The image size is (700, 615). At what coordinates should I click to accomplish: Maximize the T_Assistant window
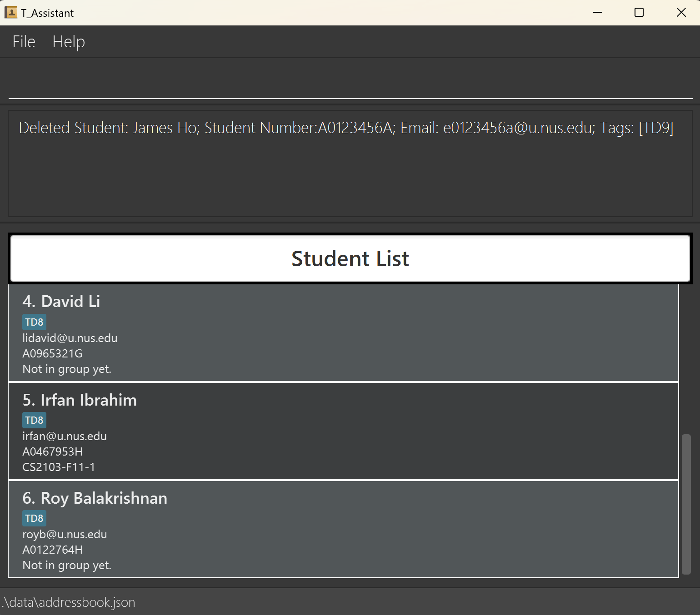(639, 12)
